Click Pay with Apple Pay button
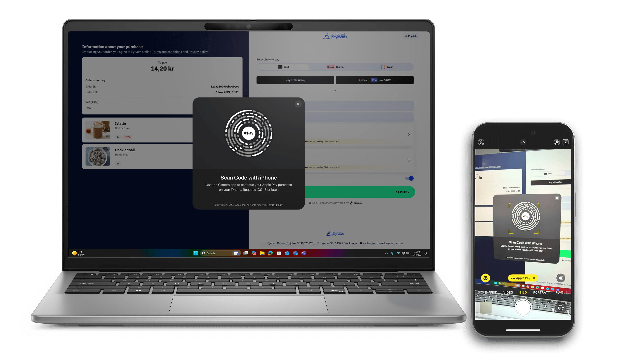 tap(295, 80)
